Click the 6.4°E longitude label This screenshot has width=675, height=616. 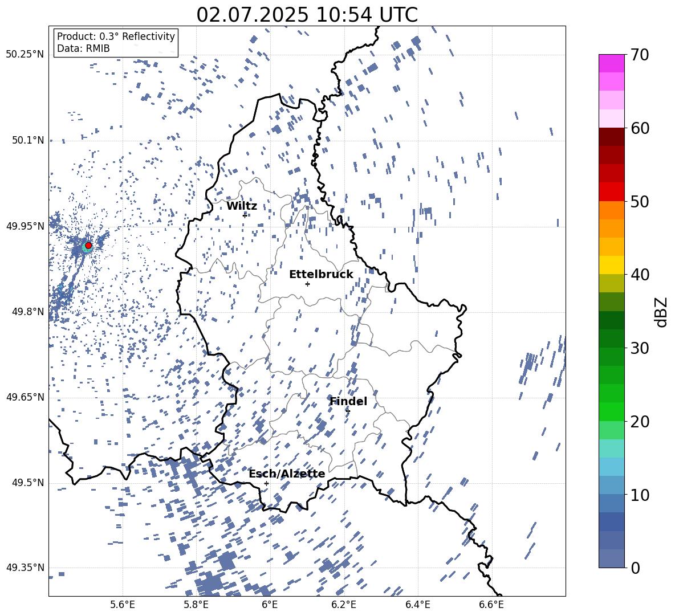coord(417,605)
